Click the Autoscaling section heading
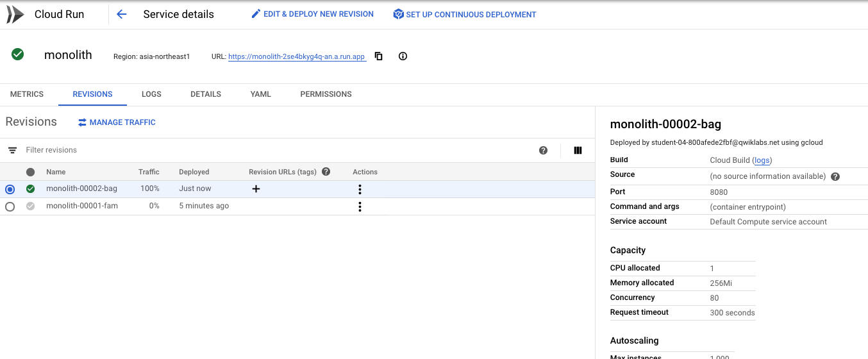 click(x=634, y=340)
